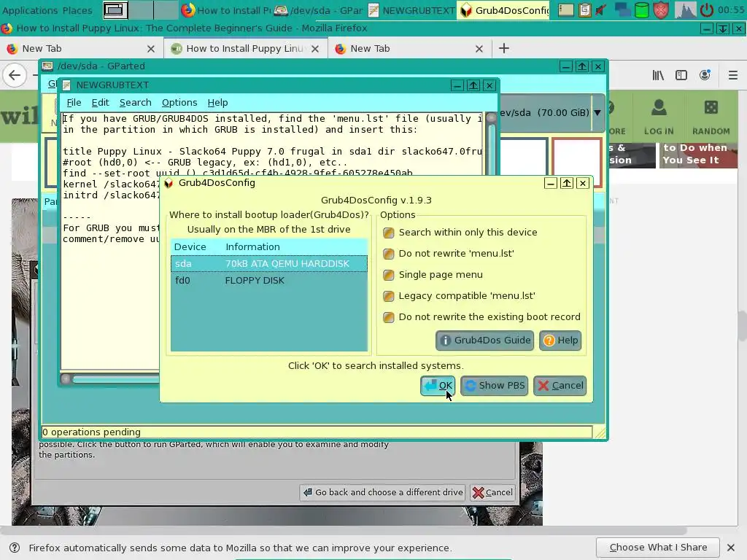Open the Applications menu in the panel
This screenshot has height=560, width=747.
[30, 10]
